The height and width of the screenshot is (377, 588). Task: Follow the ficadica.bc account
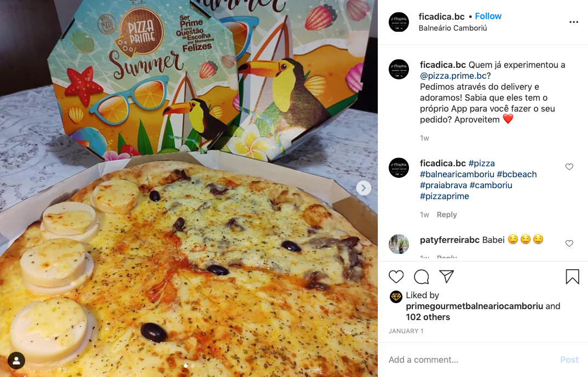click(488, 16)
